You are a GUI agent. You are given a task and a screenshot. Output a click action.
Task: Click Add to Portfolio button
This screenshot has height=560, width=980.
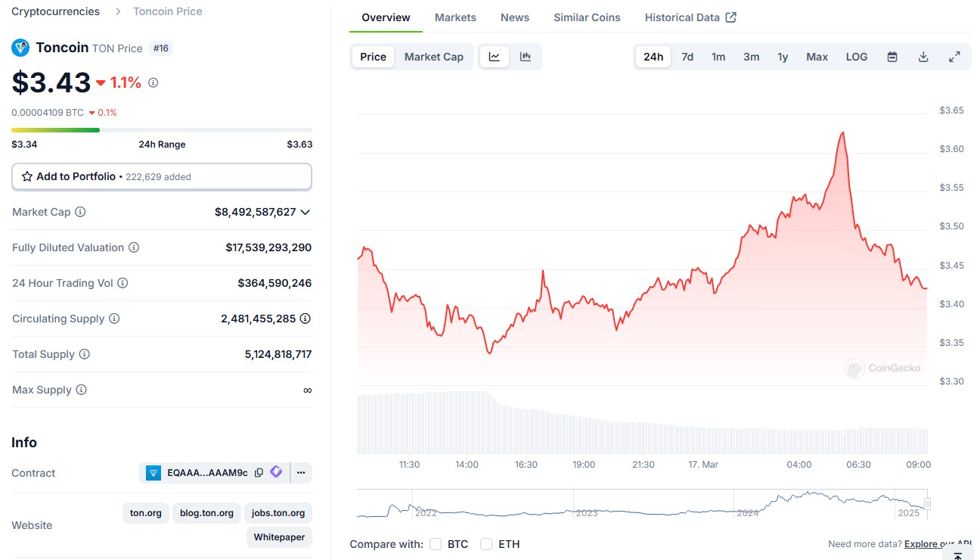pos(162,176)
